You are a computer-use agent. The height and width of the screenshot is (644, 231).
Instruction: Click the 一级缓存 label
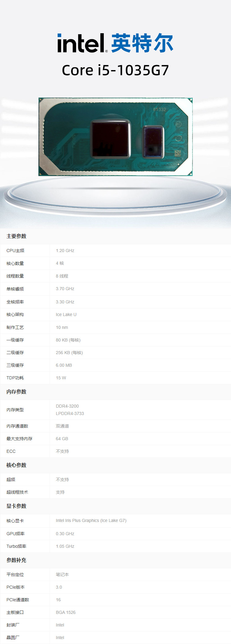pos(15,340)
